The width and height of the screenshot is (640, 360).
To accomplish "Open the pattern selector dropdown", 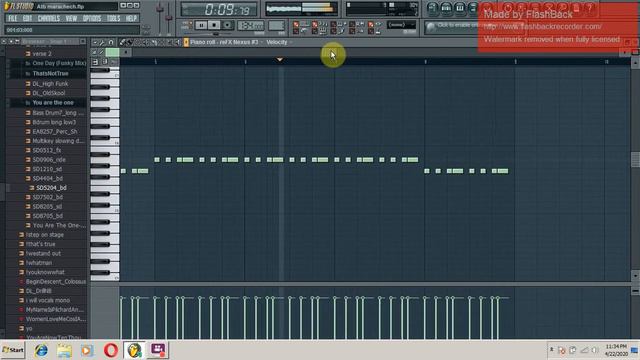I will point(276,26).
